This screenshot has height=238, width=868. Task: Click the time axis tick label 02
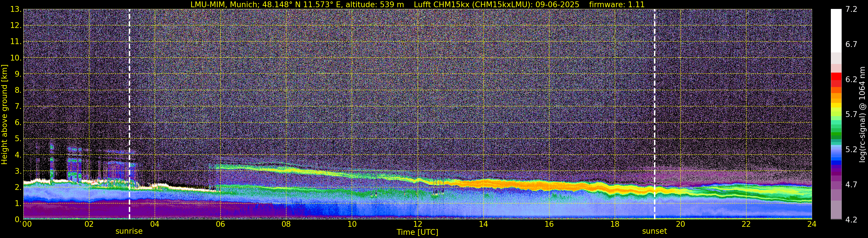pos(89,224)
